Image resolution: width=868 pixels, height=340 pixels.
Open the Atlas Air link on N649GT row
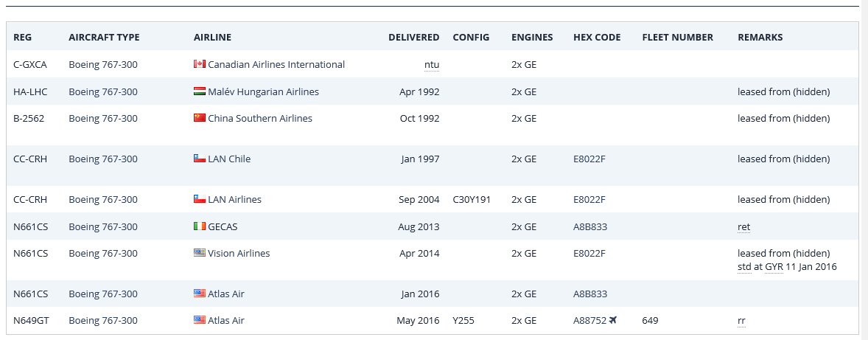(226, 320)
